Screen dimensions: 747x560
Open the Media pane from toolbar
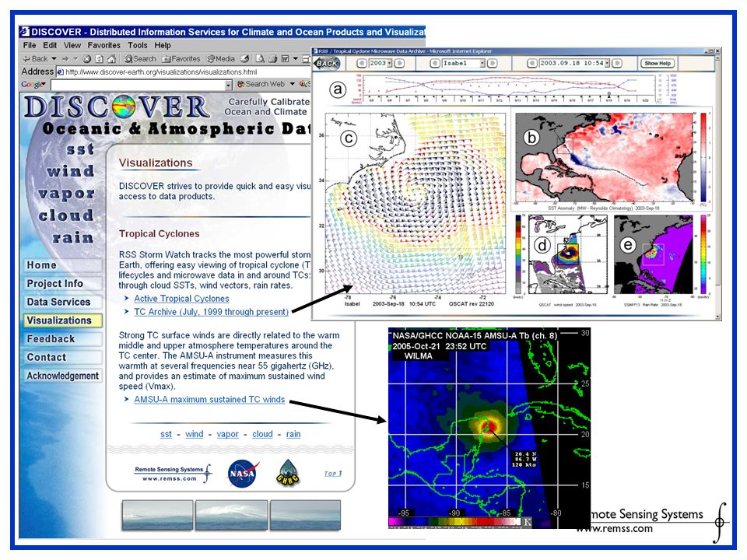[220, 59]
